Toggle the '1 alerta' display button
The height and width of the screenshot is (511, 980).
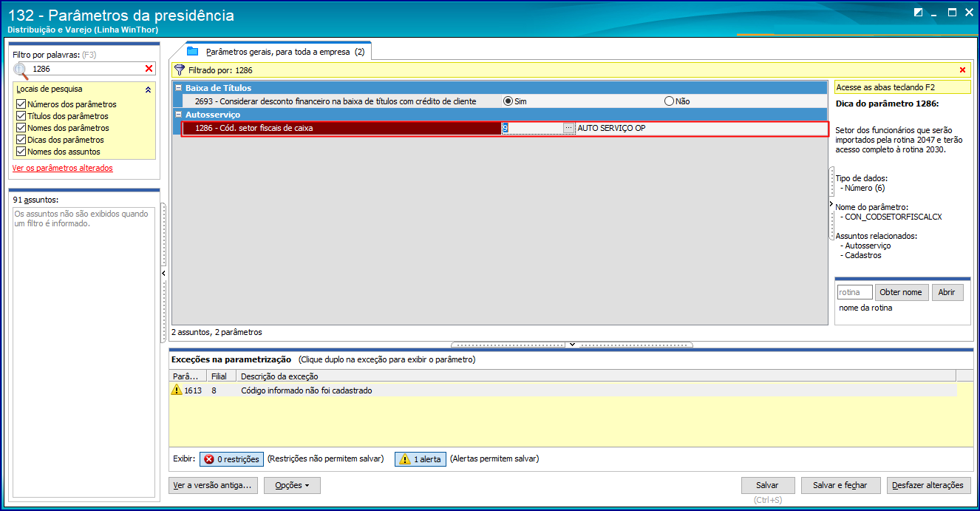(420, 459)
